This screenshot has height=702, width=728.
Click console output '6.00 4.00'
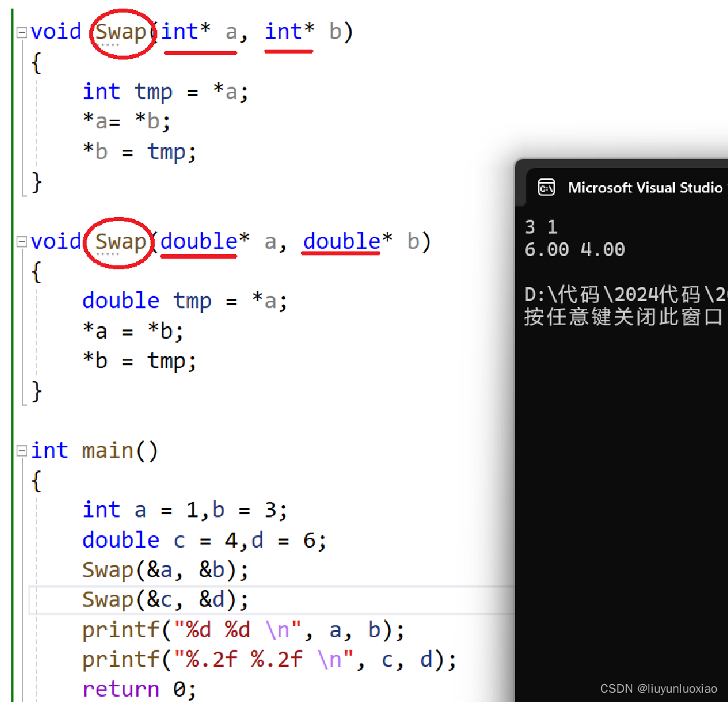pos(575,250)
